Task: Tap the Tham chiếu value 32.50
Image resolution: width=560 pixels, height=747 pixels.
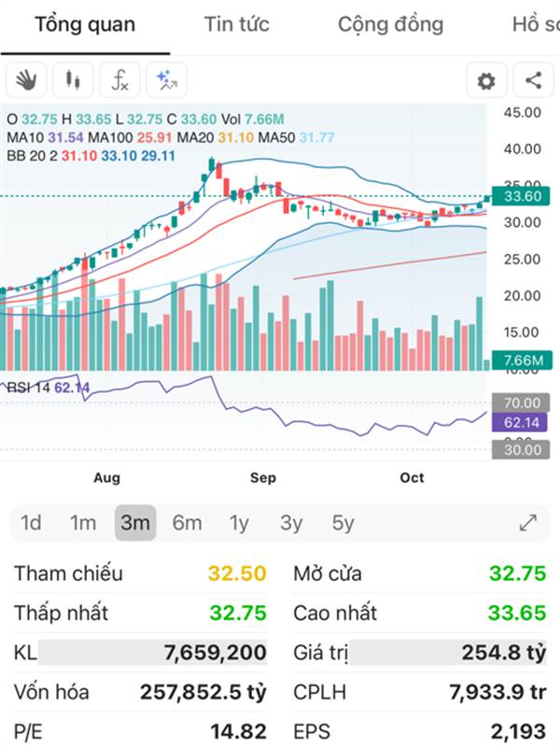Action: pos(237,573)
